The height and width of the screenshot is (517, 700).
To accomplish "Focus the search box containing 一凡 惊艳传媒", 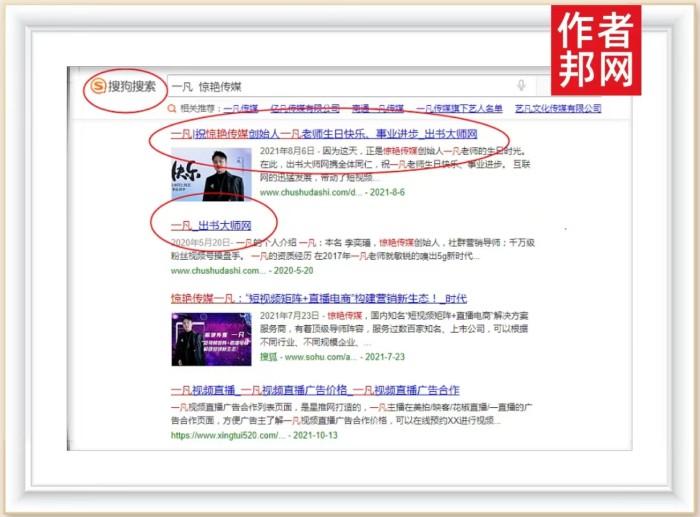I will coord(340,86).
